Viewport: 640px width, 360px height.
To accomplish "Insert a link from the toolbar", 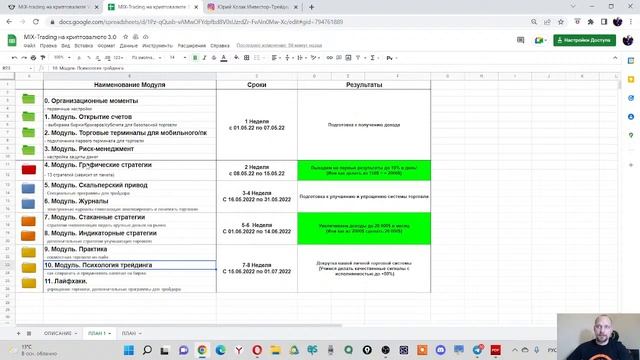I will point(329,58).
